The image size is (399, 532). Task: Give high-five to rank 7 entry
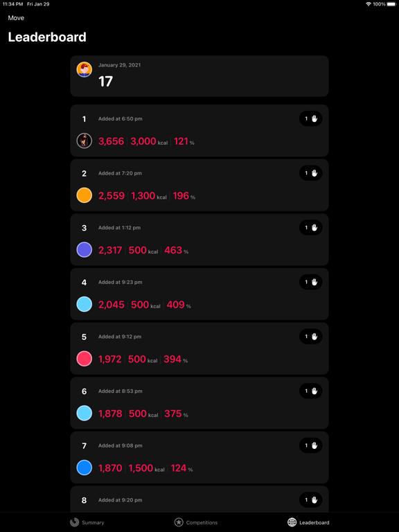point(310,445)
